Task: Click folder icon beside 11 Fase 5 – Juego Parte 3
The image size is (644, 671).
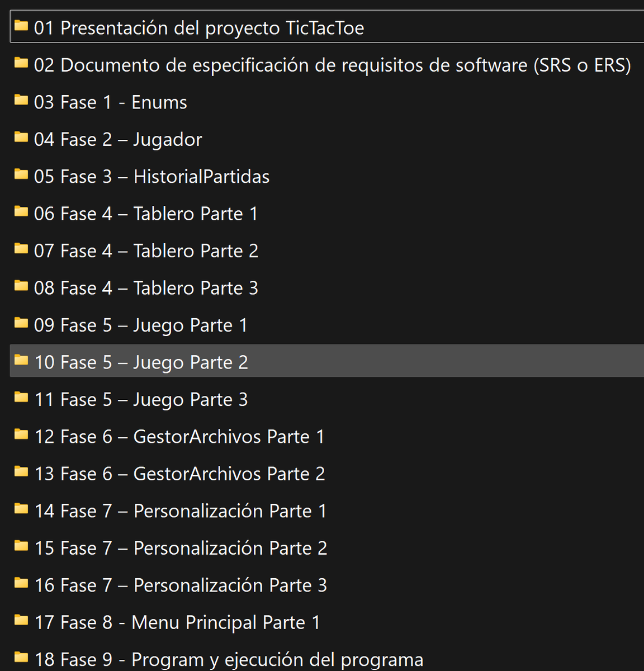Action: pos(21,397)
